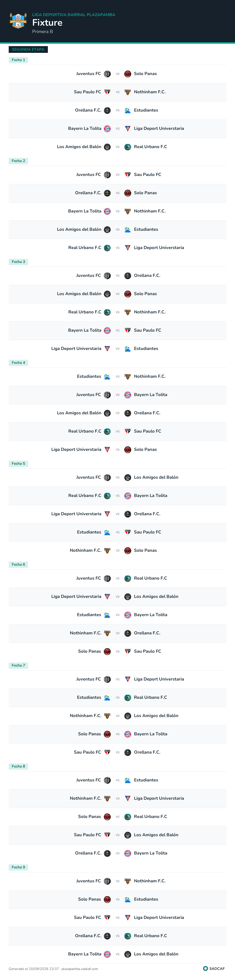Click the league crest logo in header

point(18,21)
